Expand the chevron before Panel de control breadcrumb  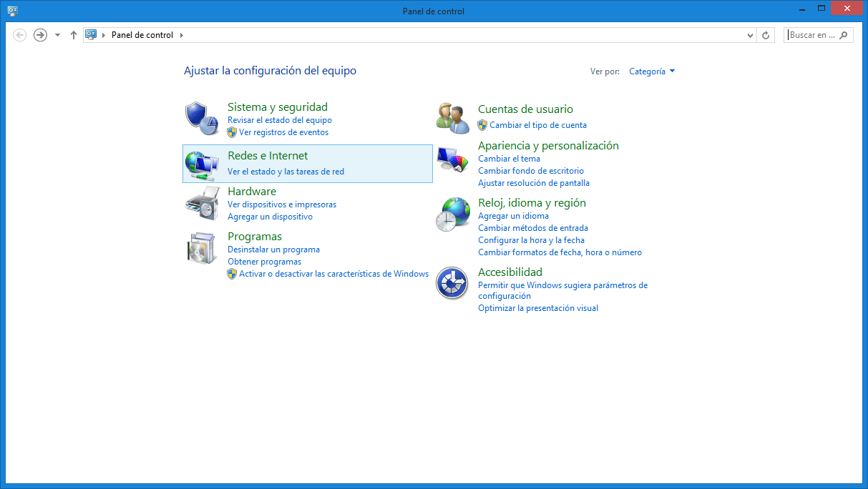pos(104,35)
